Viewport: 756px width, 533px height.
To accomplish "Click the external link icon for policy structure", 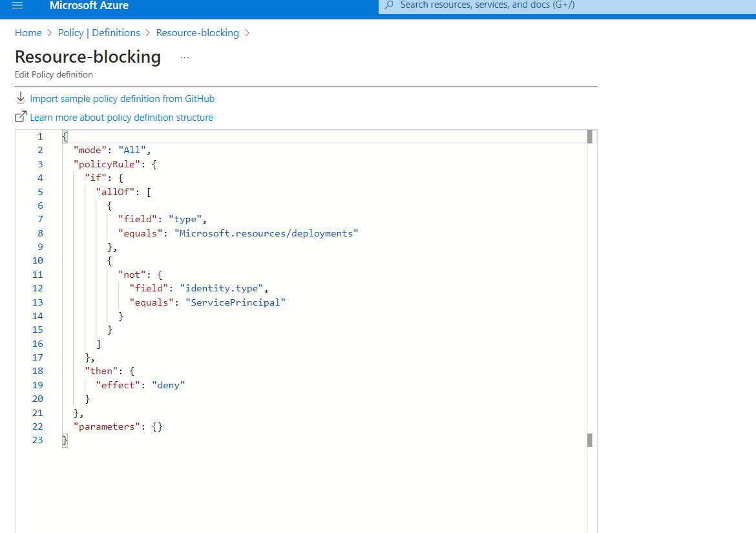I will [x=20, y=117].
